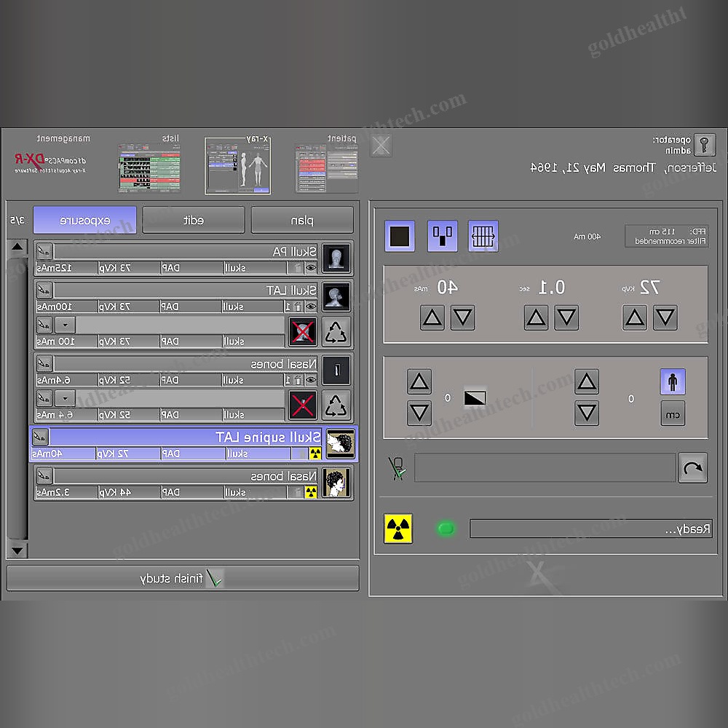Viewport: 728px width, 728px height.
Task: Click recycle icon beside rejected Skull LAT image
Action: point(336,331)
